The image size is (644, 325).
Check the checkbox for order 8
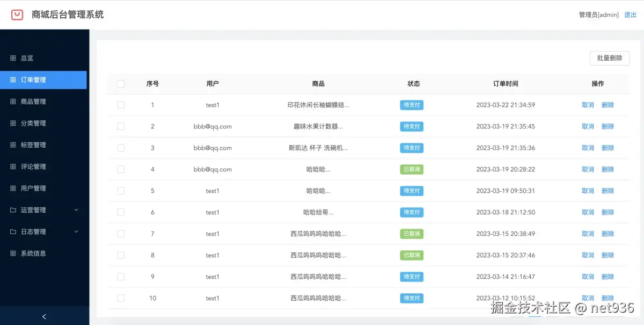pos(121,255)
